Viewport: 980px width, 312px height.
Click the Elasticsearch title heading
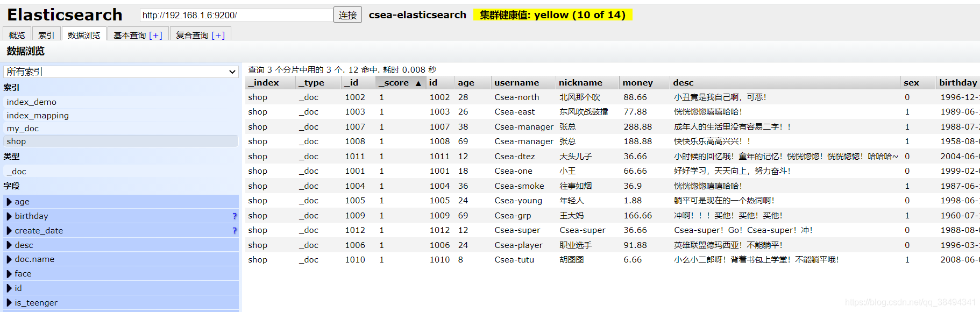coord(65,15)
